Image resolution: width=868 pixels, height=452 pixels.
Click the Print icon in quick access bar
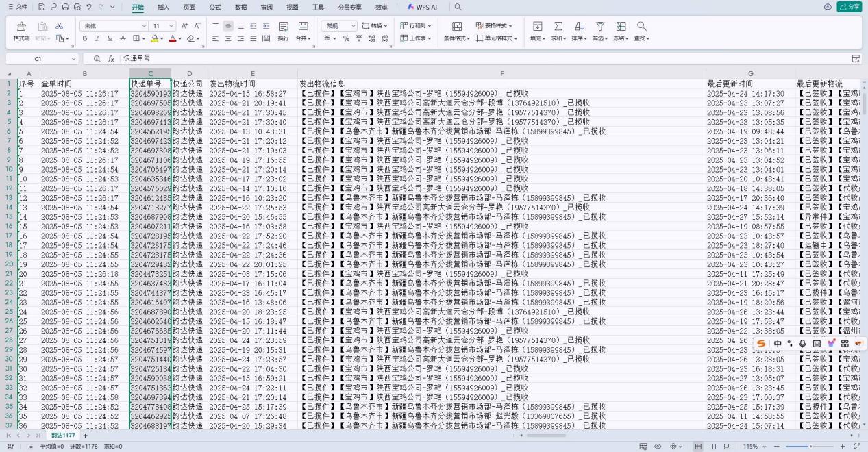coord(66,7)
